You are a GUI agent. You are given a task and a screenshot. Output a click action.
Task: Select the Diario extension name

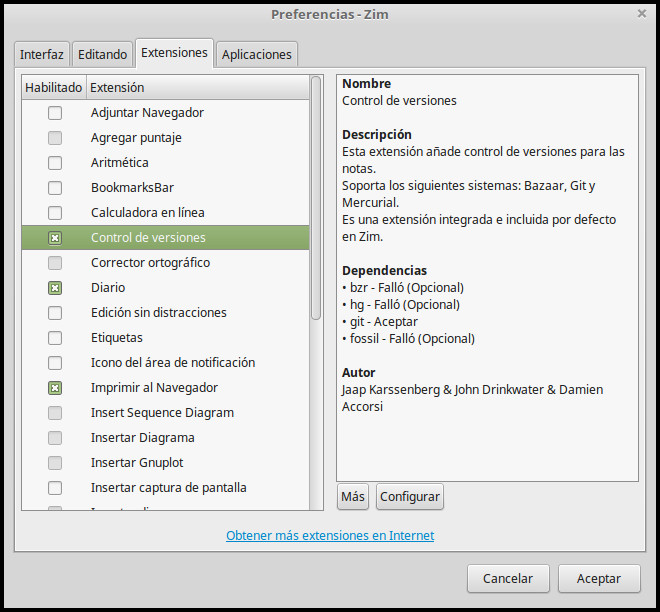pos(108,288)
